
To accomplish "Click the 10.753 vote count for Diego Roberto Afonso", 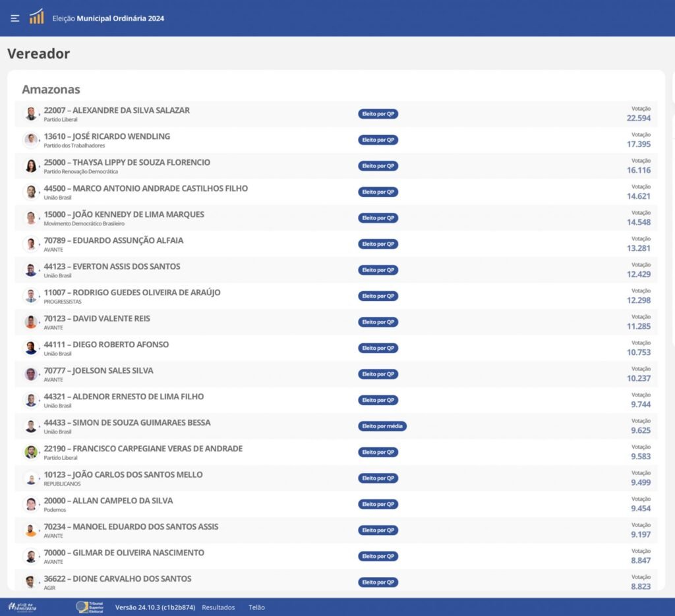I will pos(638,352).
